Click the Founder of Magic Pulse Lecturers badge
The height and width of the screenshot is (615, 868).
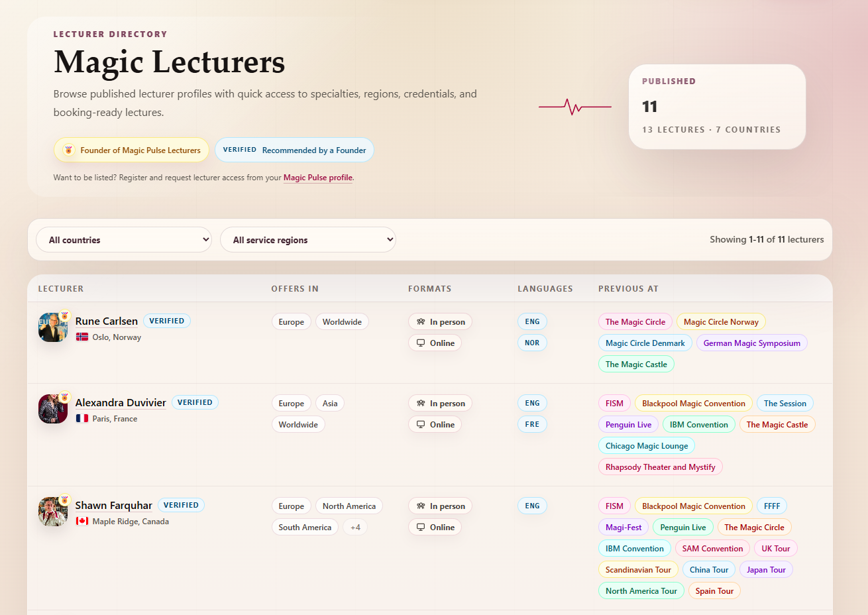click(x=131, y=150)
